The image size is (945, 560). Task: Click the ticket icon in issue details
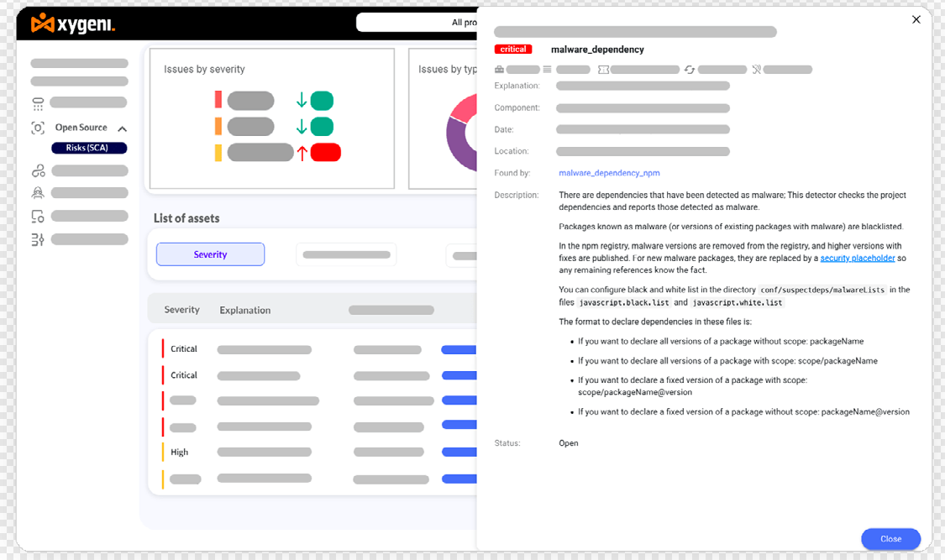[x=603, y=70]
